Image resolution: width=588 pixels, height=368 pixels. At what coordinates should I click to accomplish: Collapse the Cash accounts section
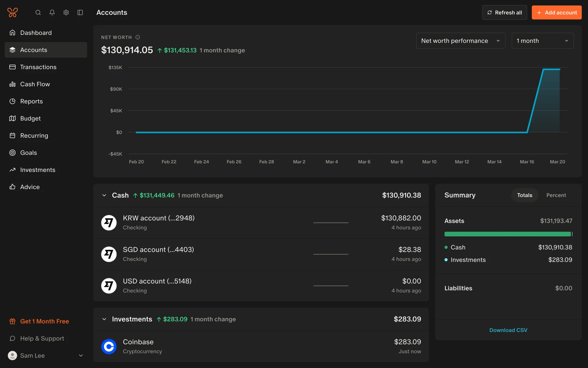104,195
